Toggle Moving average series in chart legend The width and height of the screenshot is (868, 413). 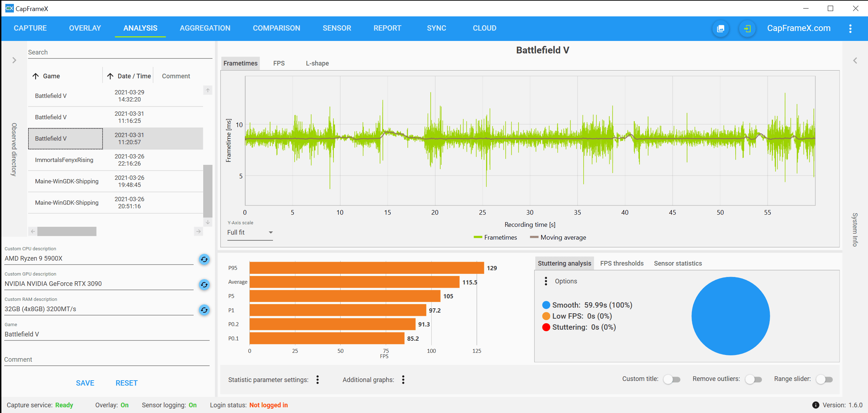[x=558, y=237]
